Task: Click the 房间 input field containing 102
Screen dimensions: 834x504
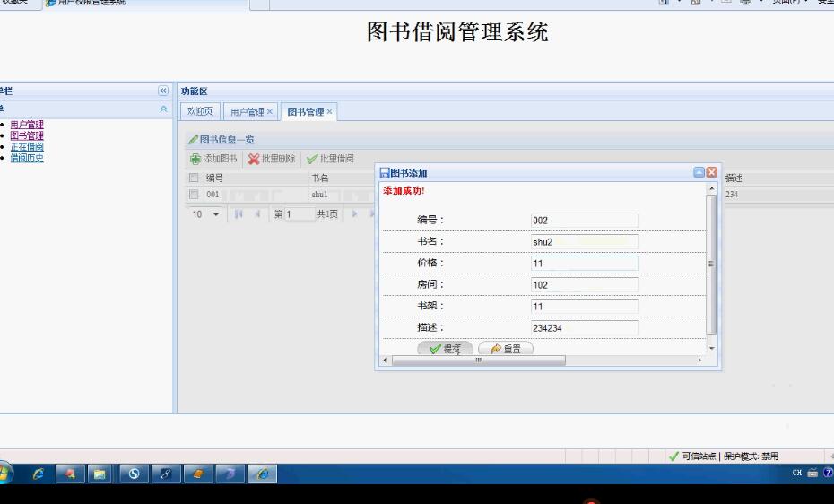Action: [x=584, y=285]
